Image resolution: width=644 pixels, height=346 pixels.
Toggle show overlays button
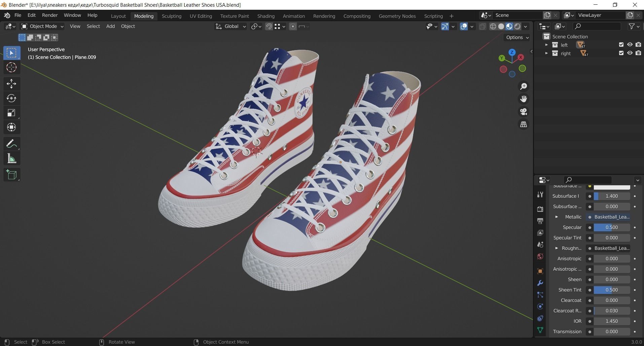(x=464, y=27)
